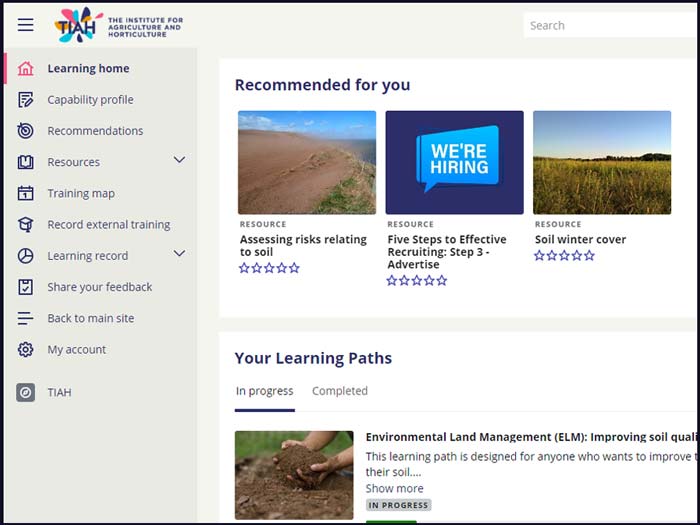Image resolution: width=700 pixels, height=525 pixels.
Task: Select the In progress tab
Action: [x=265, y=391]
